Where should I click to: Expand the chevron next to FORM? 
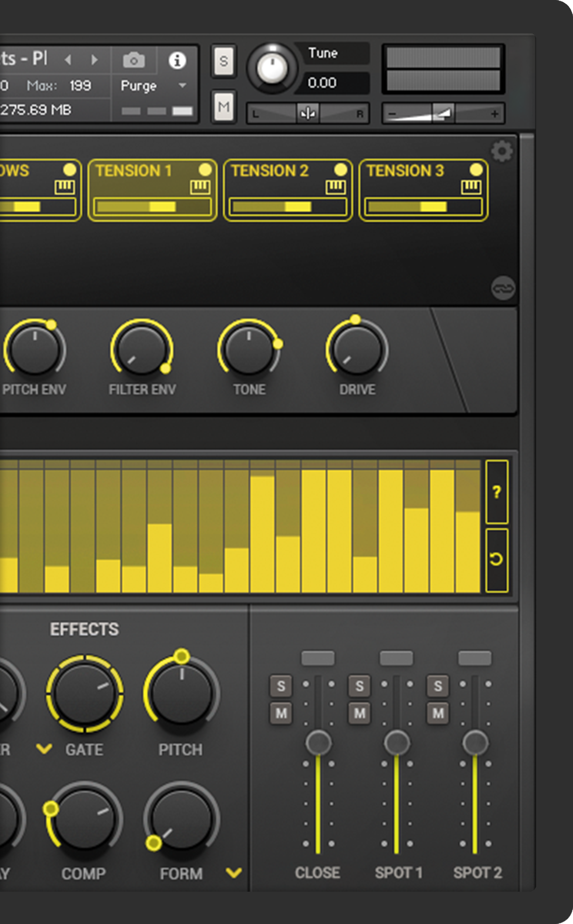tap(233, 872)
